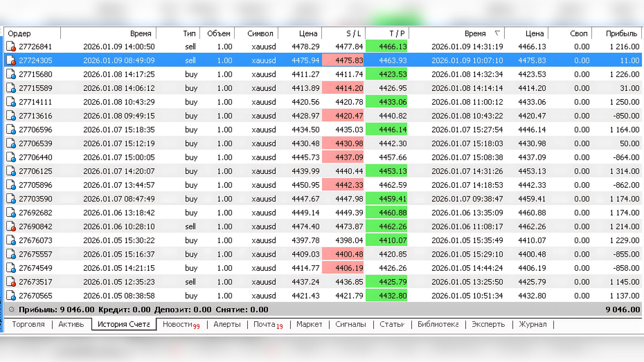Click the buy order icon for 27713616

point(11,116)
